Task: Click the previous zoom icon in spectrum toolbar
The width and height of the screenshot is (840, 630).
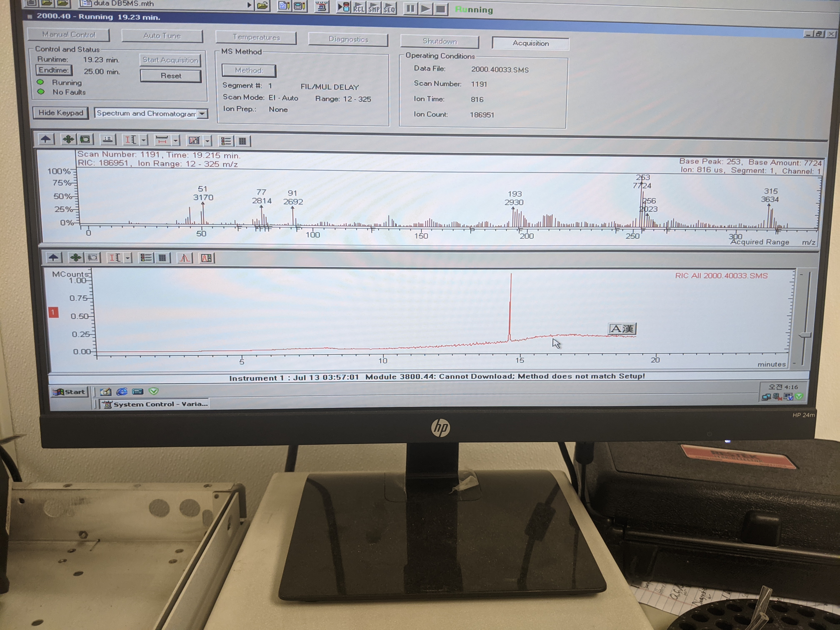Action: click(86, 140)
